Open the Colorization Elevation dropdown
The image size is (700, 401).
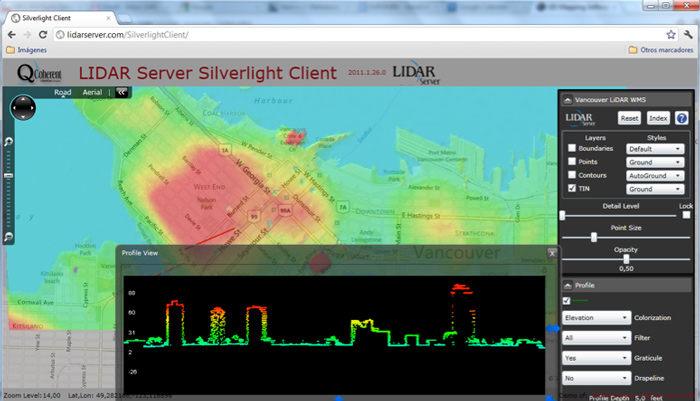tap(594, 318)
